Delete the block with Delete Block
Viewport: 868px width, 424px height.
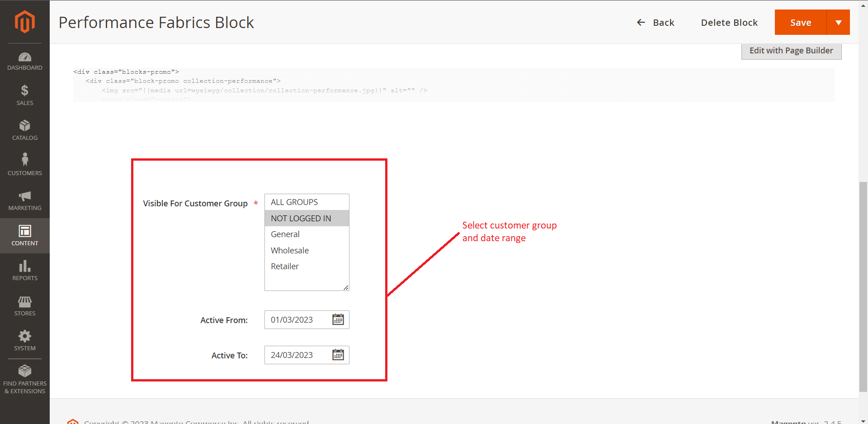tap(729, 22)
